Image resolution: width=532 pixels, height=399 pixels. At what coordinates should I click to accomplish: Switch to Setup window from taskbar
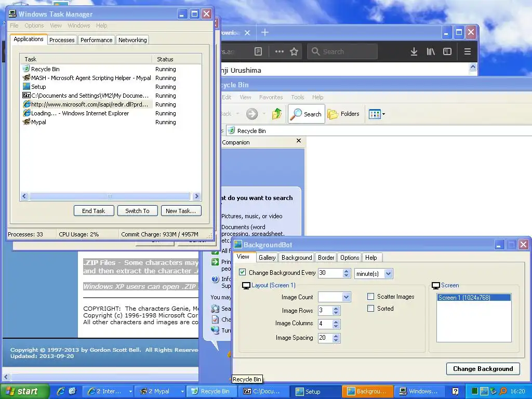[x=315, y=391]
